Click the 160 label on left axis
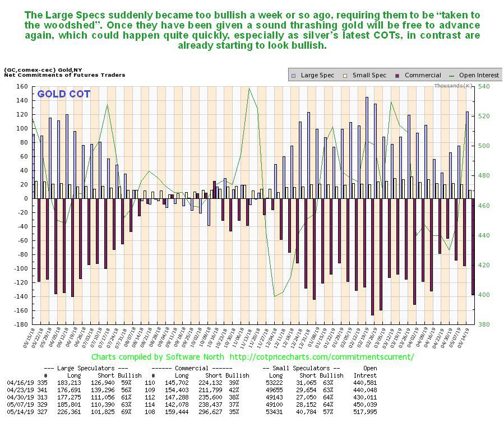504x423 pixels. click(x=22, y=86)
